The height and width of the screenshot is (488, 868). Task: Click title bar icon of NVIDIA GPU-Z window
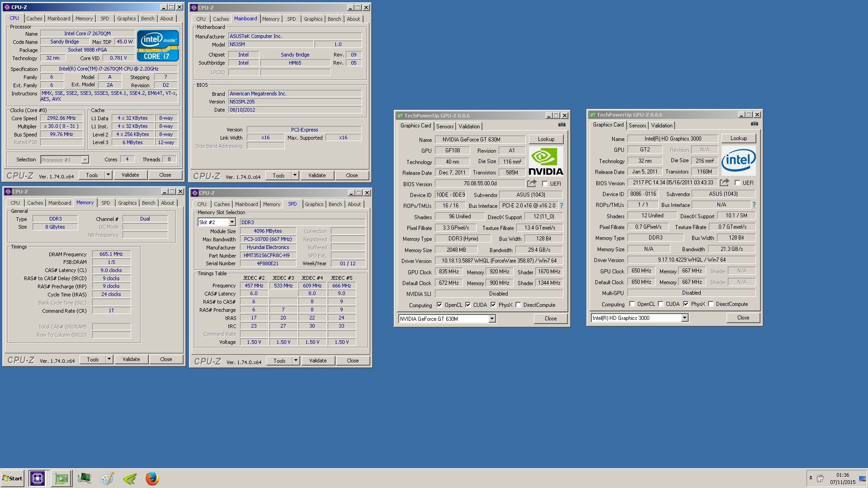[x=400, y=116]
